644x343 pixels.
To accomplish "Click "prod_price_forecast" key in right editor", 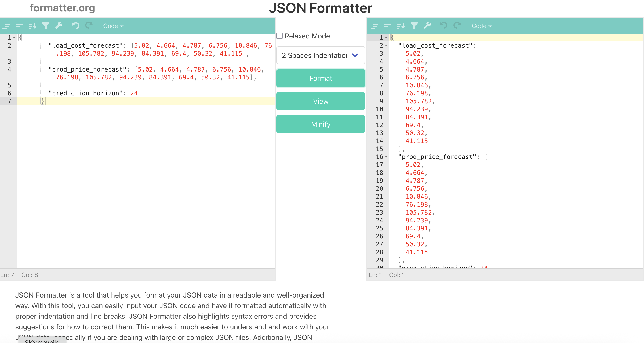I will [x=437, y=157].
